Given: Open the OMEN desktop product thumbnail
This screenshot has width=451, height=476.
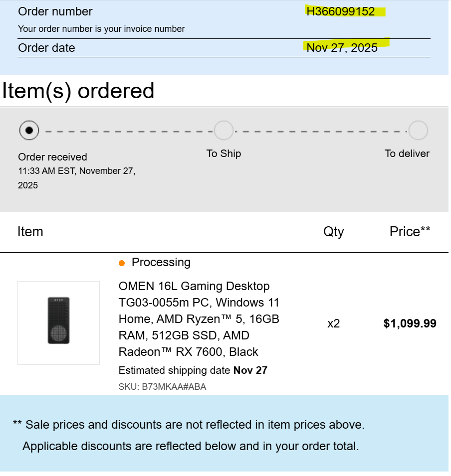Looking at the screenshot, I should tap(58, 322).
